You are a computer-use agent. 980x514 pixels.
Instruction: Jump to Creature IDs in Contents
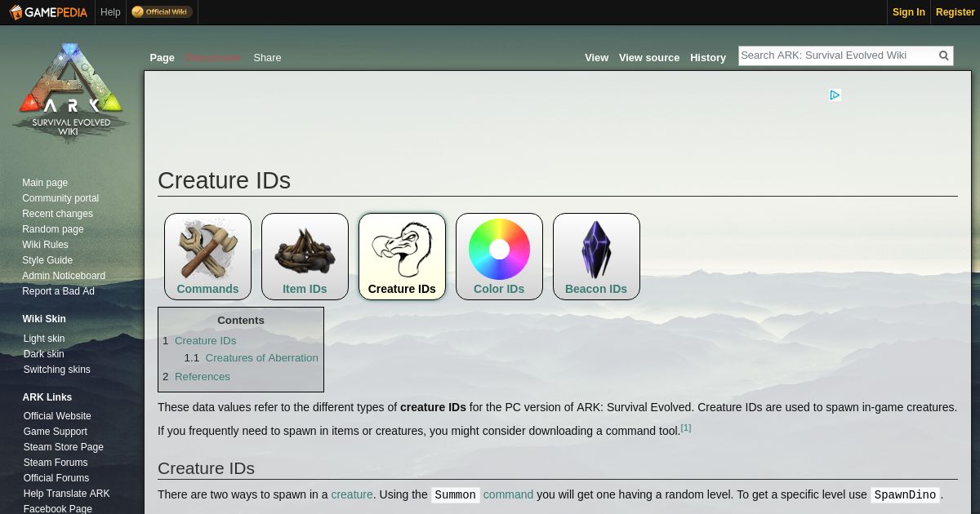click(205, 341)
